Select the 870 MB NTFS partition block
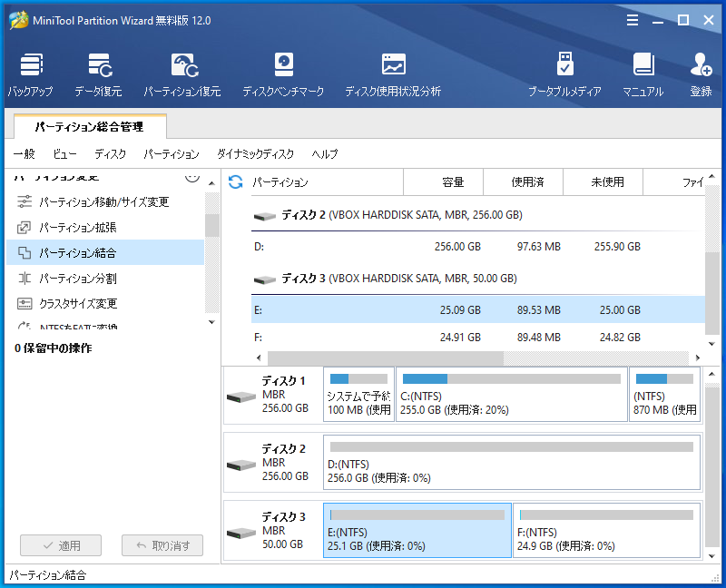 click(664, 395)
